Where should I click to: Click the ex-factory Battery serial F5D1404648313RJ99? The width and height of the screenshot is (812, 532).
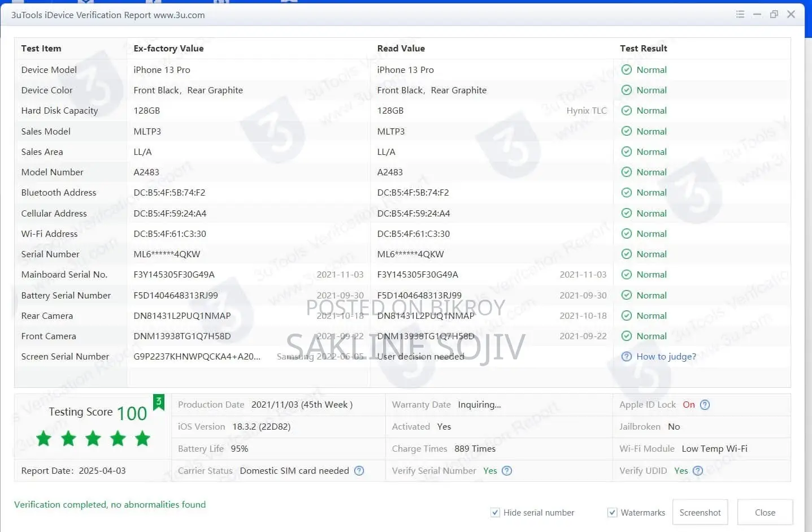pyautogui.click(x=176, y=295)
